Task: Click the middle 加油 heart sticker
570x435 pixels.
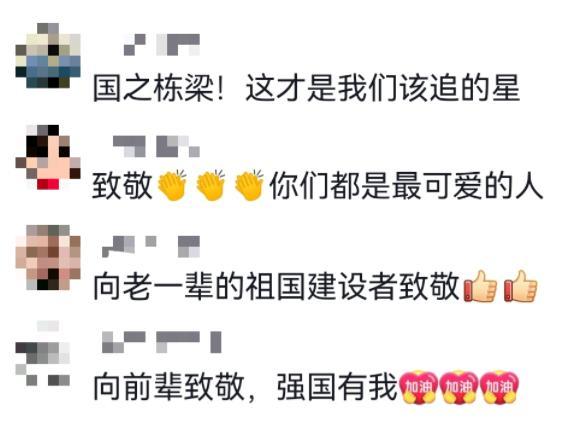Action: point(459,387)
